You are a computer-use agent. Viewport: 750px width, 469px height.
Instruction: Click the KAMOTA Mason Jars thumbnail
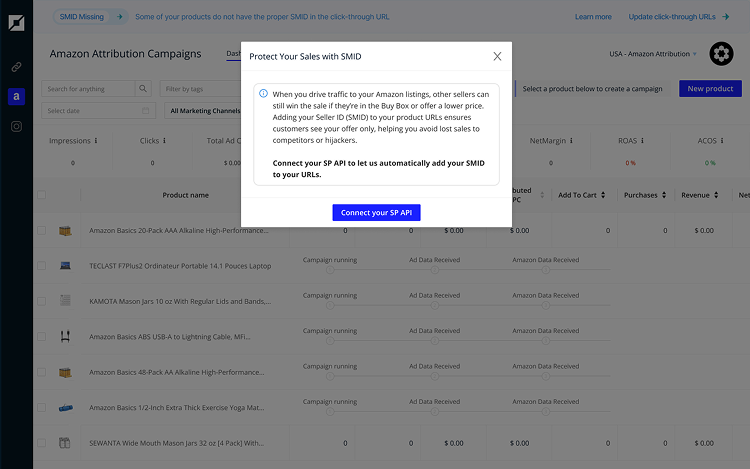pyautogui.click(x=65, y=301)
